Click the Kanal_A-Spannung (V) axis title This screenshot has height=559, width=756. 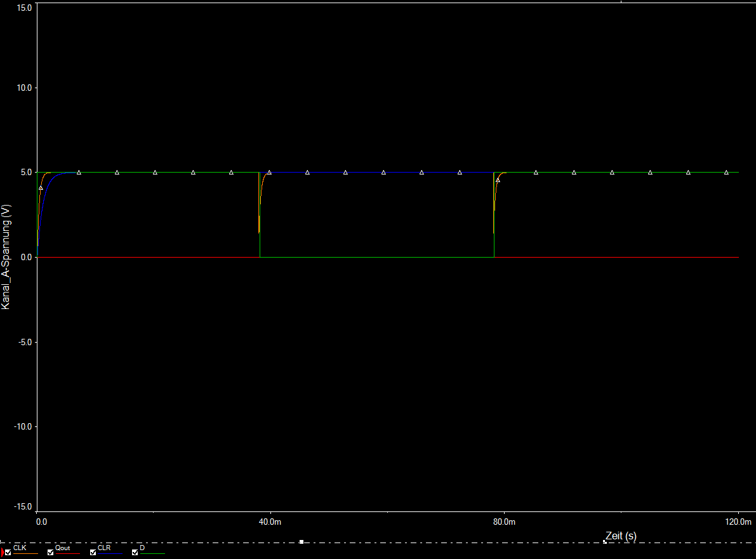6,257
